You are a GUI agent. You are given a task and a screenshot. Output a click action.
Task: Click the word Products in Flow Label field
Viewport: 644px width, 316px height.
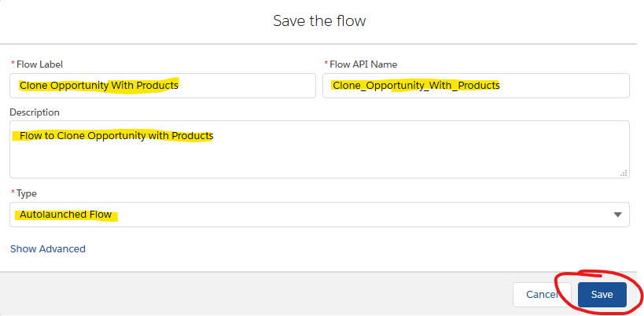tap(157, 86)
